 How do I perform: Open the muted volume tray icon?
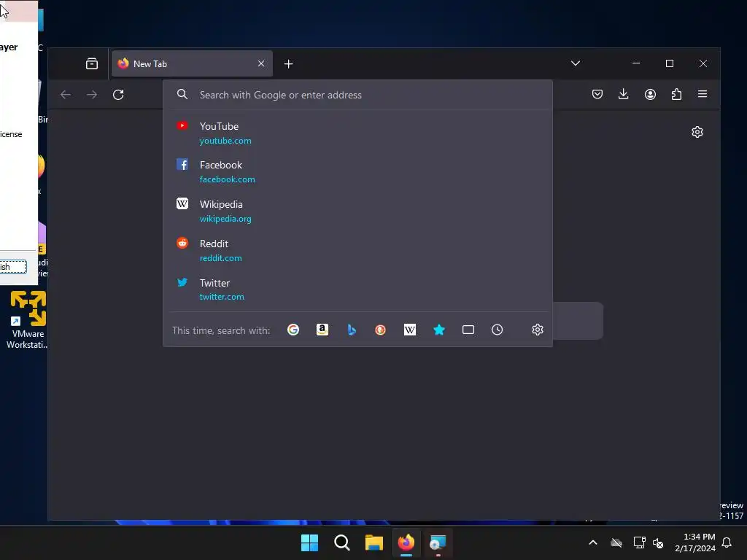[x=658, y=542]
